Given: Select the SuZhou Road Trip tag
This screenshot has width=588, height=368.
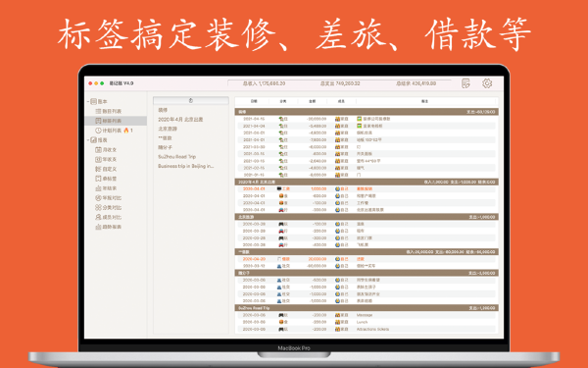Looking at the screenshot, I should click(x=177, y=157).
